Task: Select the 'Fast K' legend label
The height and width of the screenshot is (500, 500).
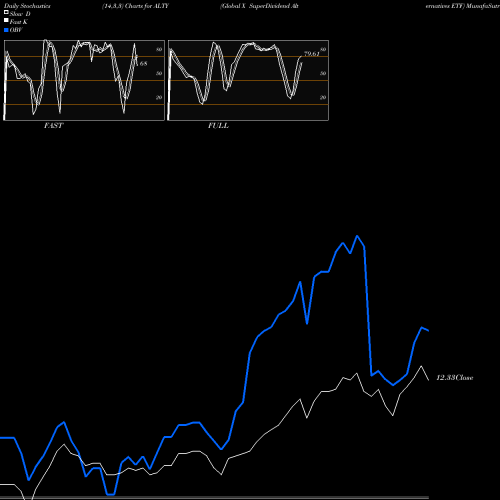Action: [19, 22]
